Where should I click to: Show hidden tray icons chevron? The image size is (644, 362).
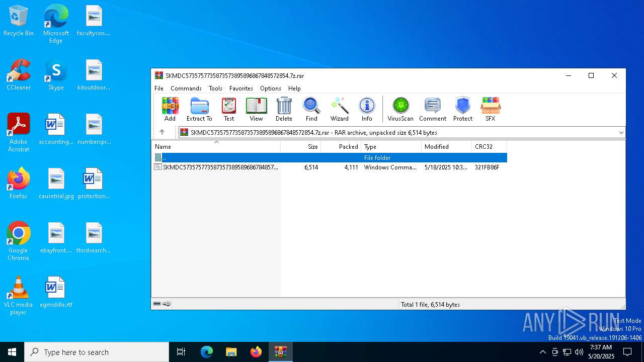click(x=542, y=352)
